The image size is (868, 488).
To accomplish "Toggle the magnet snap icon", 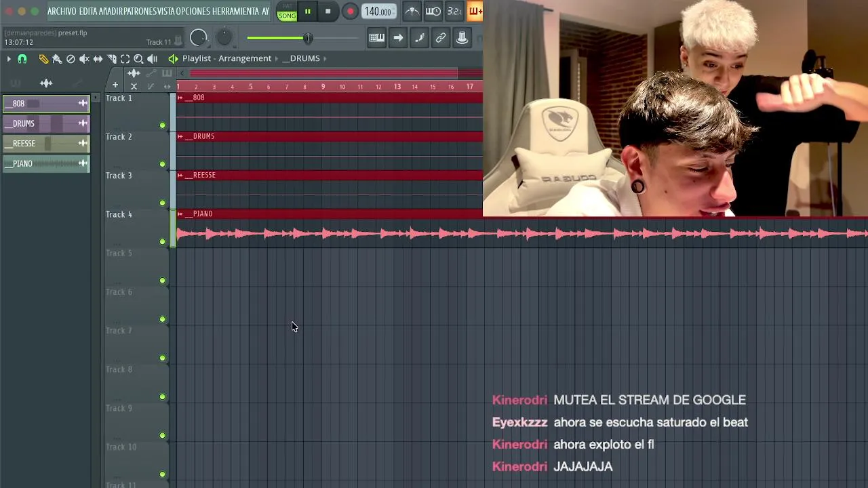I will click(x=22, y=59).
